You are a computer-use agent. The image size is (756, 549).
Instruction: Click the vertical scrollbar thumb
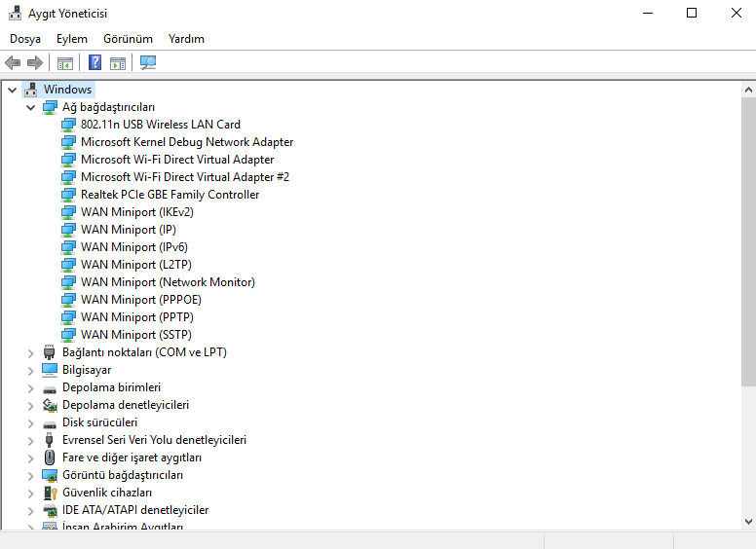coord(748,241)
